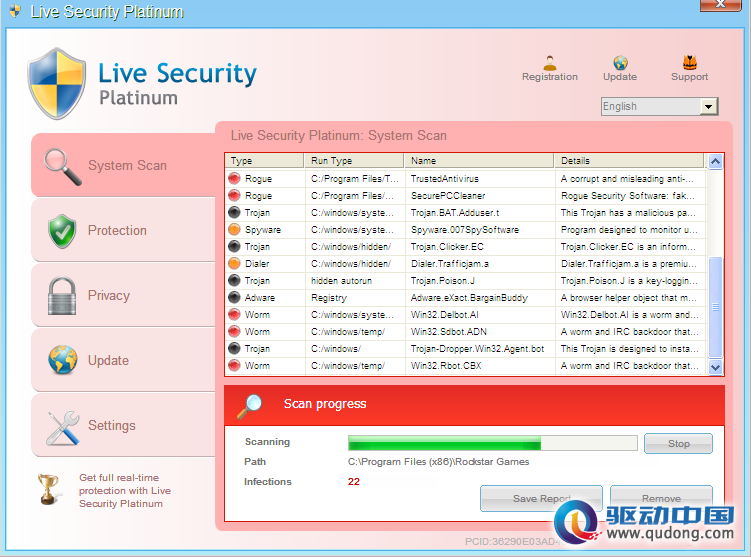Sort by the Type column header
This screenshot has height=557, width=751.
(x=264, y=160)
